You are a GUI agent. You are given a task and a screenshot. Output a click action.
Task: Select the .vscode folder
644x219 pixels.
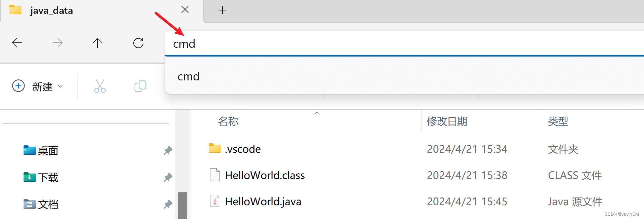click(x=243, y=149)
